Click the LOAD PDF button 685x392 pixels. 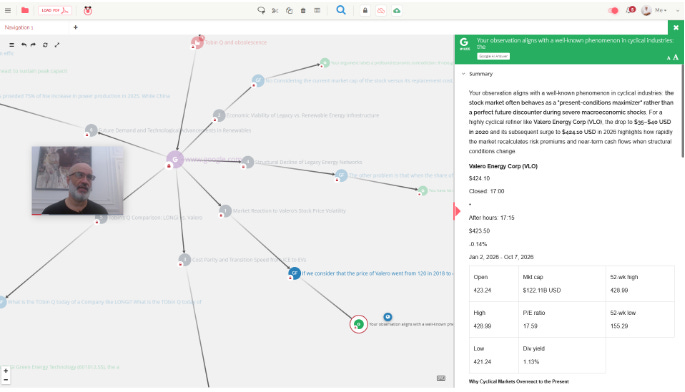(x=55, y=10)
